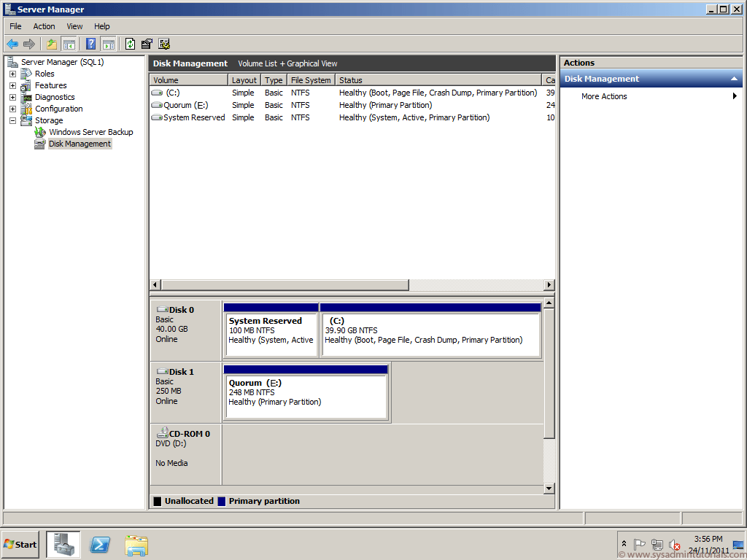The height and width of the screenshot is (560, 747).
Task: Toggle the Actions pane visibility
Action: (x=108, y=44)
